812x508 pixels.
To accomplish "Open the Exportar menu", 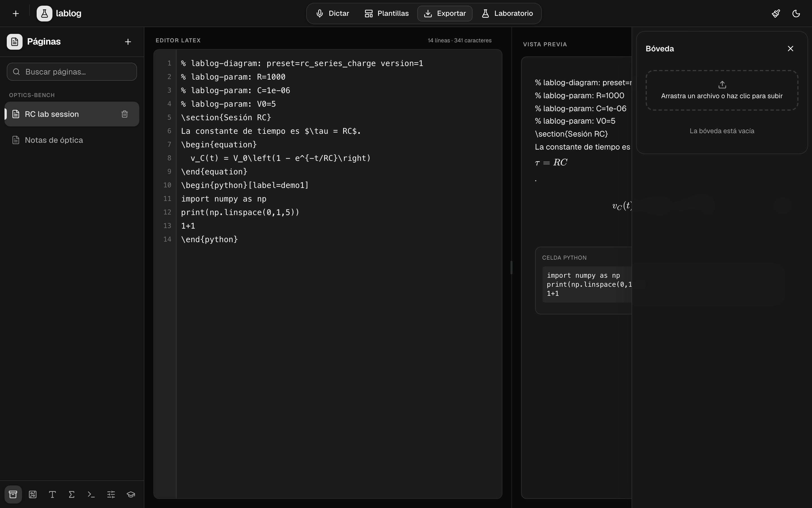I will tap(445, 14).
